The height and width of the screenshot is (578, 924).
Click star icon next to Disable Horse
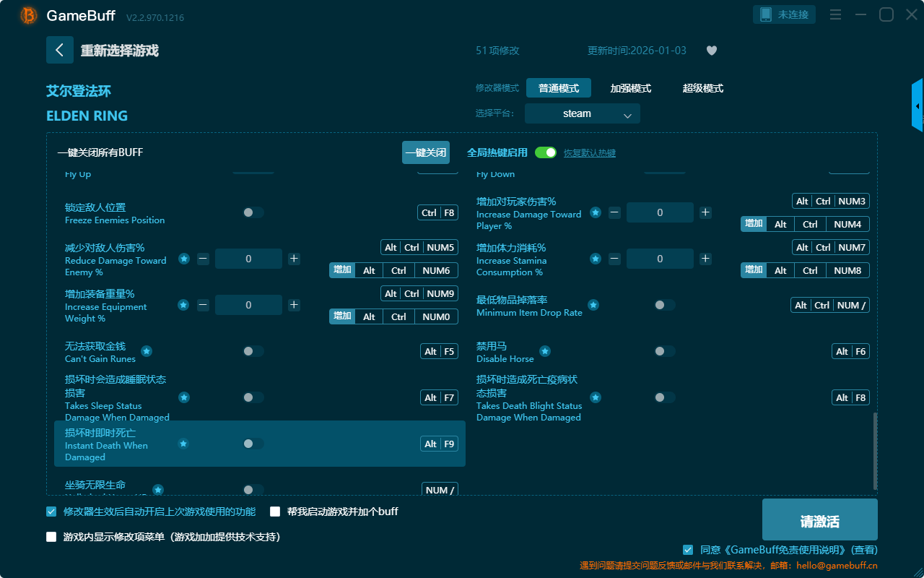545,351
